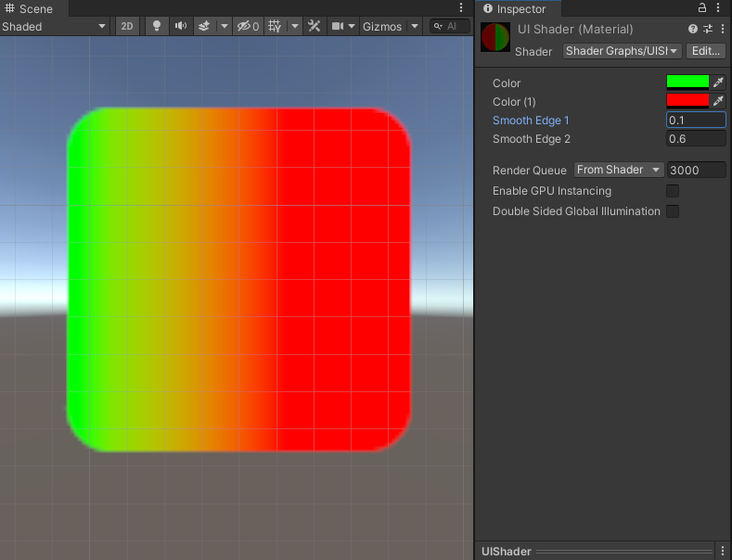Viewport: 732px width, 560px height.
Task: Open the green Color swatch
Action: [x=687, y=83]
